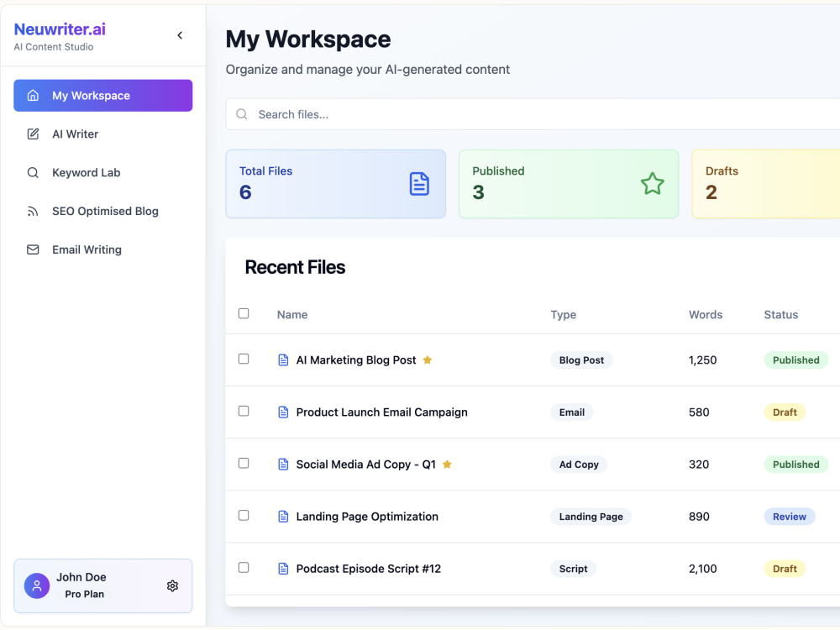Open My Workspace in the sidebar
Screen dimensions: 840x630
pos(102,96)
